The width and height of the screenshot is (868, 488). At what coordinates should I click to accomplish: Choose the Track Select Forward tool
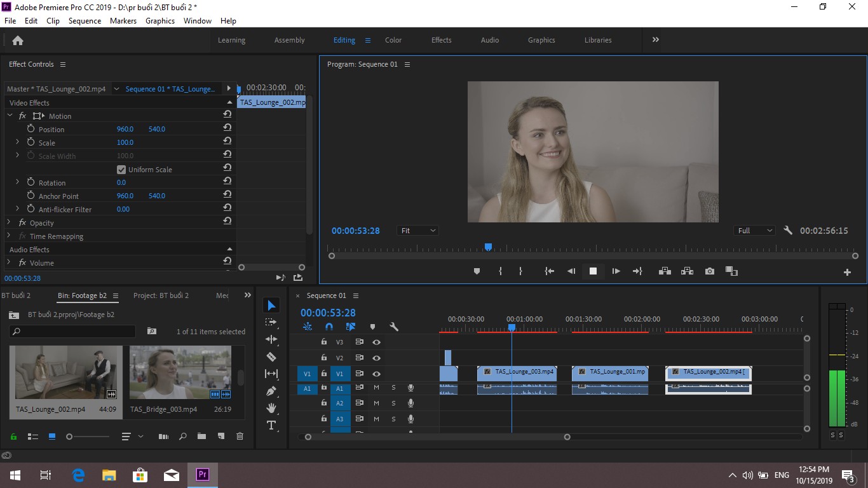(271, 322)
